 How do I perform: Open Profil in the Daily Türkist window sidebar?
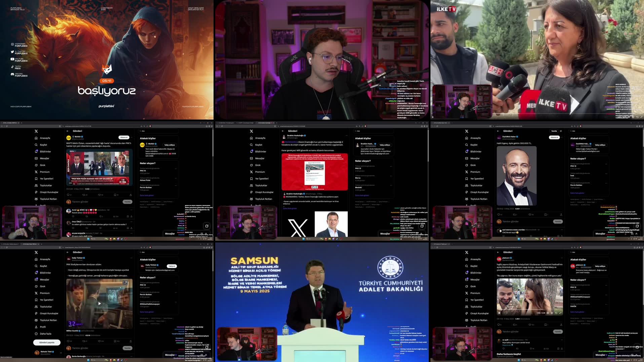[x=40, y=327]
